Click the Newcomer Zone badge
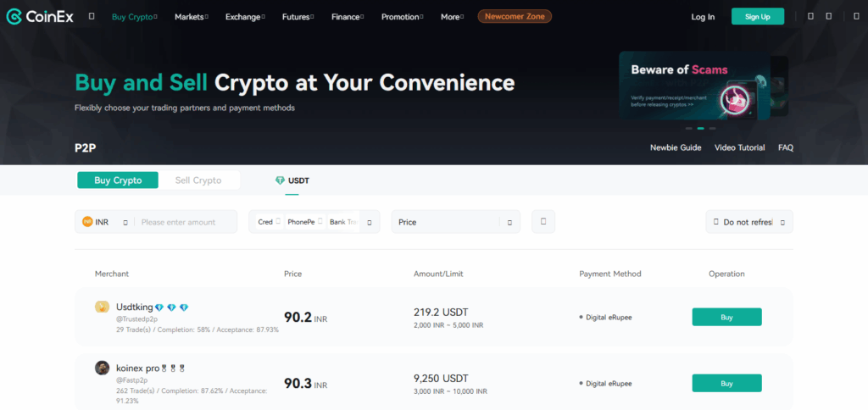 (x=515, y=17)
